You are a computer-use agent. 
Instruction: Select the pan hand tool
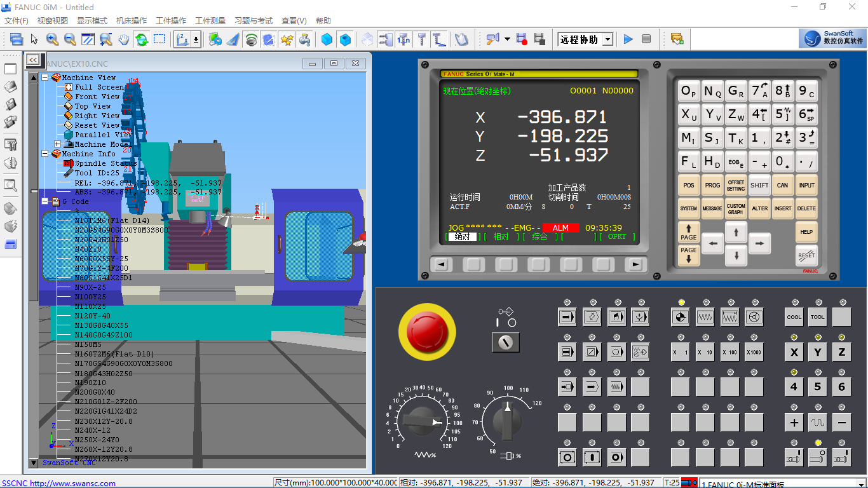coord(123,39)
